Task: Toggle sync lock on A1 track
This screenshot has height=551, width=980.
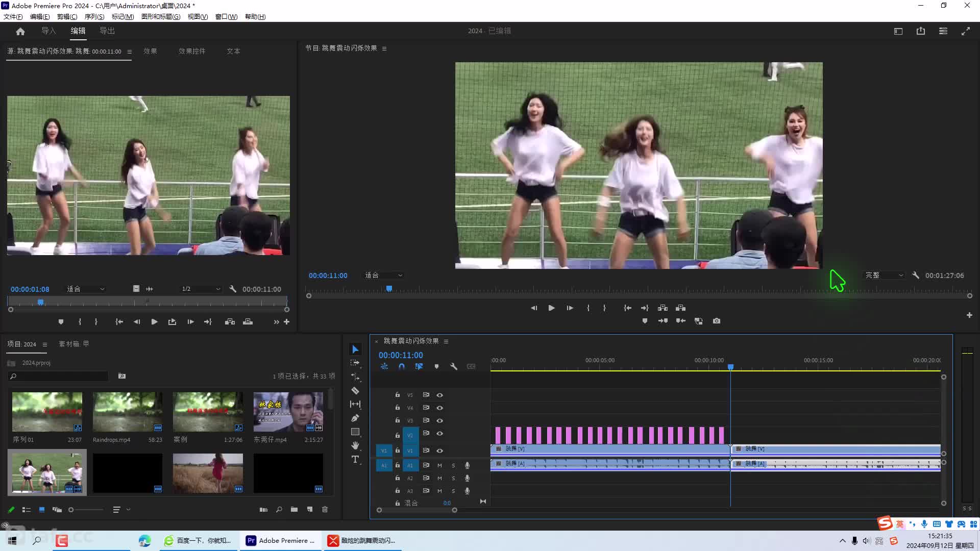Action: pyautogui.click(x=426, y=465)
